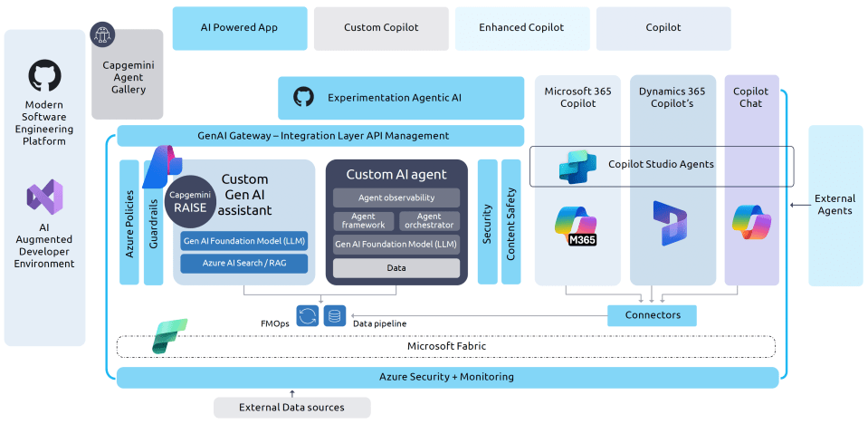The height and width of the screenshot is (424, 868).
Task: Click the Capgemini RAISE dark circle
Action: tap(190, 200)
